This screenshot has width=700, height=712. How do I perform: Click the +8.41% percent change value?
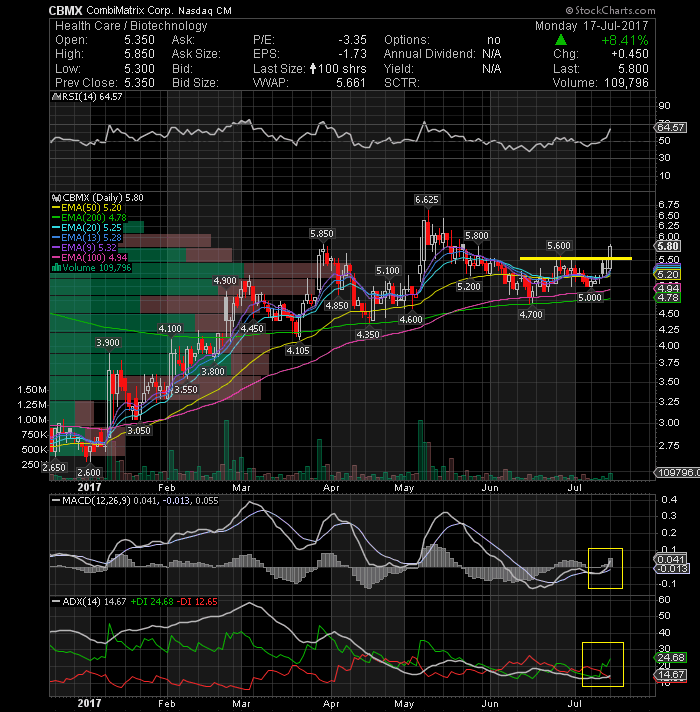(625, 40)
